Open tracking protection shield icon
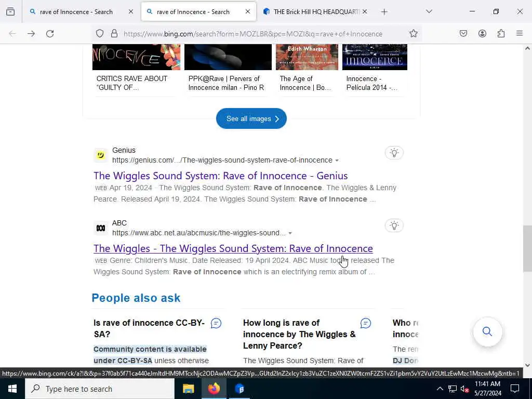Viewport: 532px width, 399px height. pyautogui.click(x=99, y=34)
